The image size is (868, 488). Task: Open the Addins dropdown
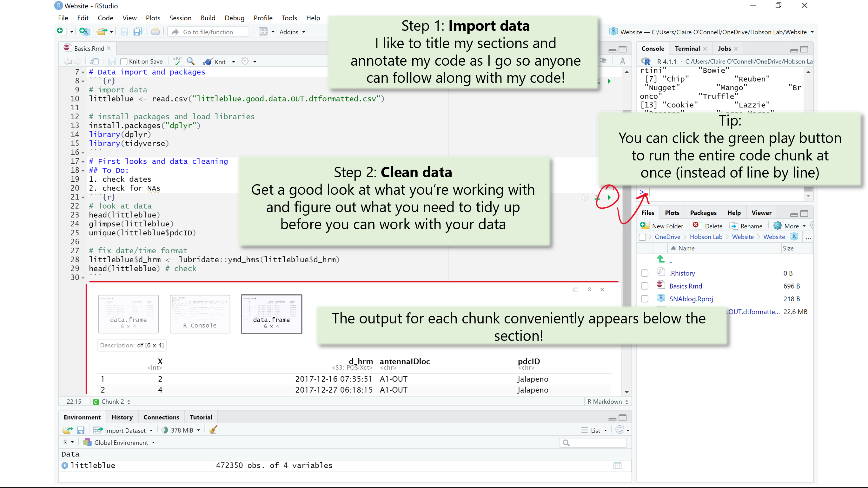[292, 32]
